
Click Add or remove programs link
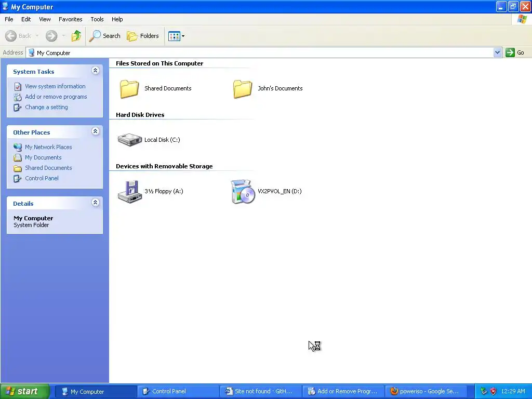pos(56,97)
